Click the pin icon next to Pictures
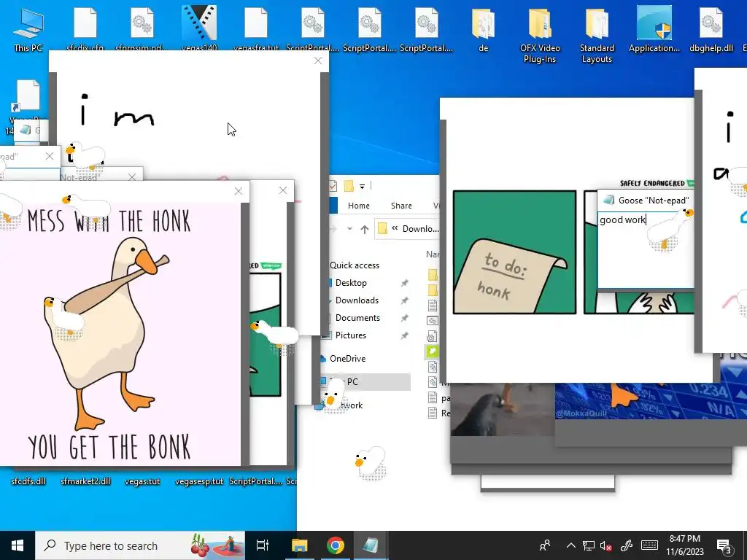 [x=404, y=335]
